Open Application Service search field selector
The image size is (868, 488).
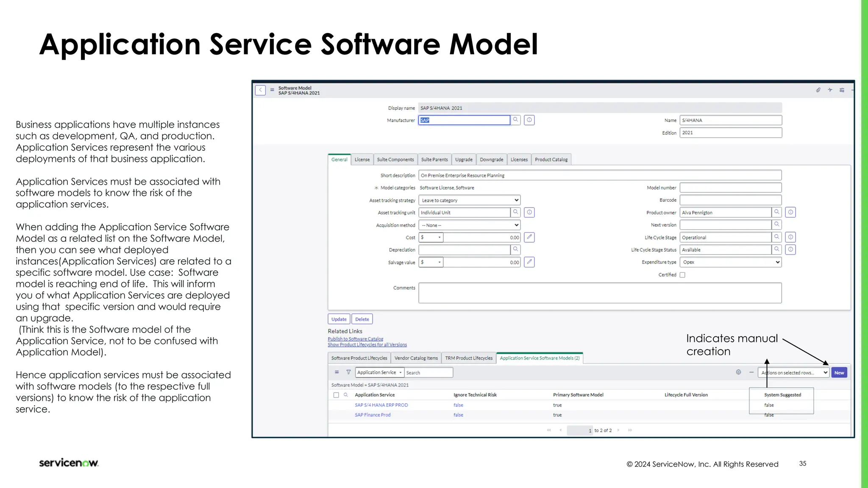coord(379,372)
